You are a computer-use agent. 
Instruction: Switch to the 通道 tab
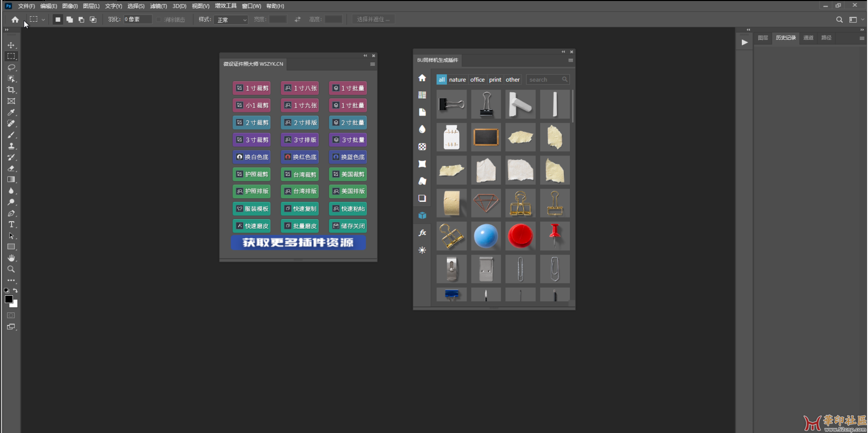808,38
